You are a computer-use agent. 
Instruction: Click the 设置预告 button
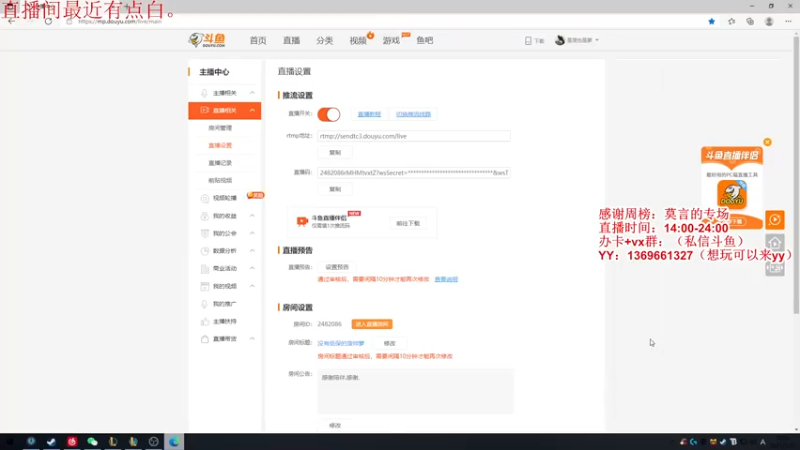(x=337, y=267)
